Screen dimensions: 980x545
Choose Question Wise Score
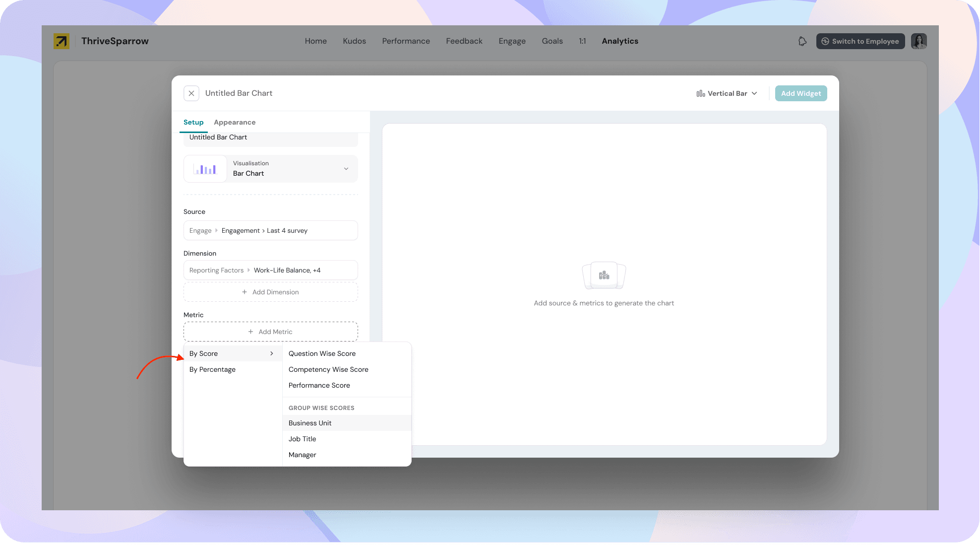coord(347,353)
